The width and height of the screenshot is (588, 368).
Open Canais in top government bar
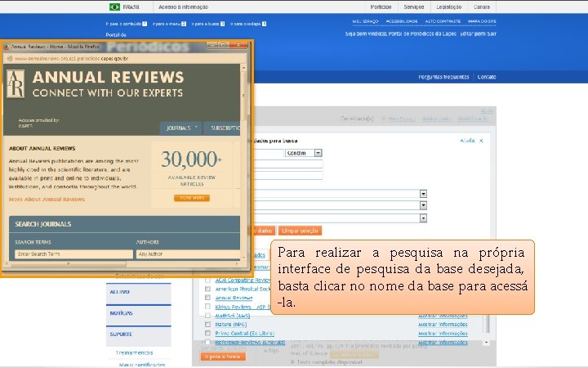pyautogui.click(x=482, y=7)
